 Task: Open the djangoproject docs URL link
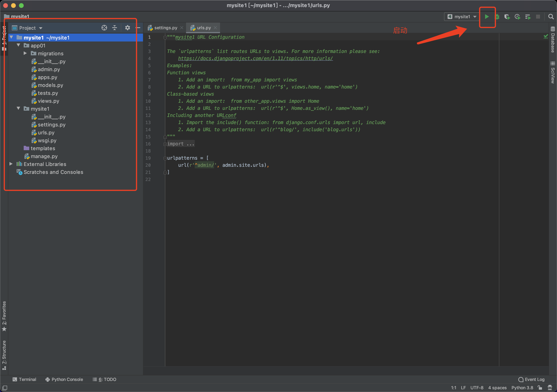(x=255, y=58)
